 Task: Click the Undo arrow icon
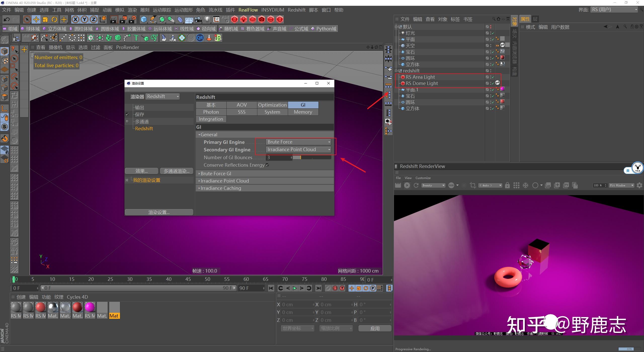7,19
